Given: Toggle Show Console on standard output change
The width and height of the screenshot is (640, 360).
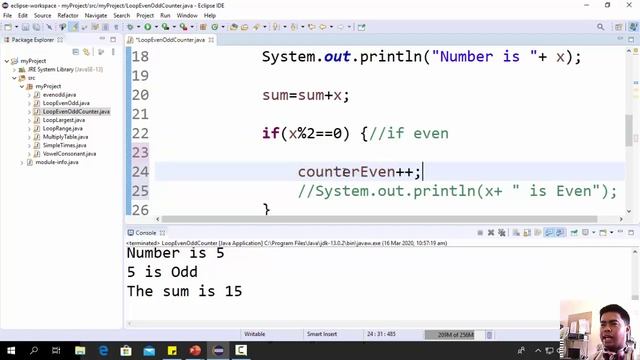Looking at the screenshot, I should click(x=549, y=233).
